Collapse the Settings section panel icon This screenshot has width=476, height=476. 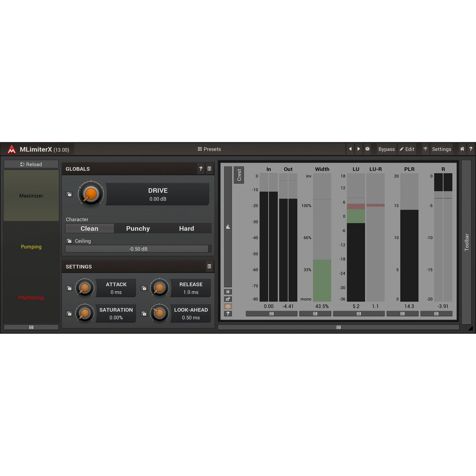tap(209, 266)
